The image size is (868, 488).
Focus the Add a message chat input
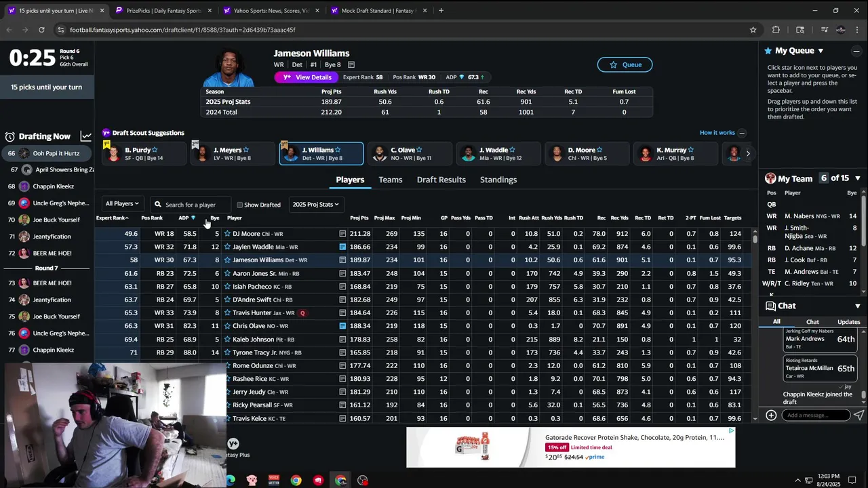tap(815, 415)
